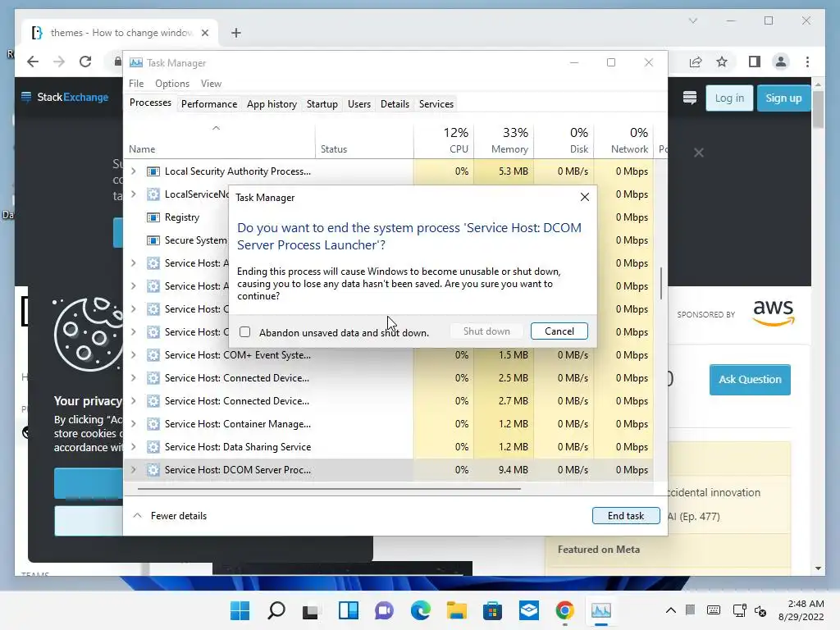Bookmark this page with star icon
This screenshot has height=630, width=840.
click(x=722, y=62)
